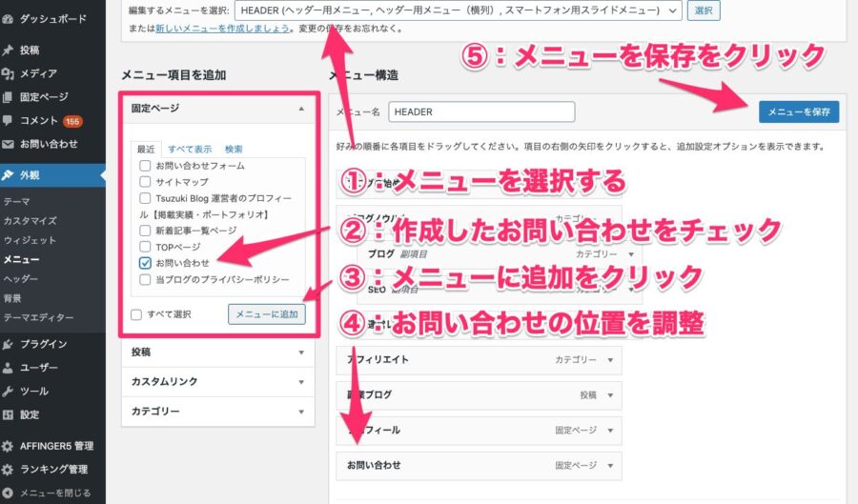The width and height of the screenshot is (858, 504).
Task: Open テーマ in the 外観 submenu
Action: (17, 202)
